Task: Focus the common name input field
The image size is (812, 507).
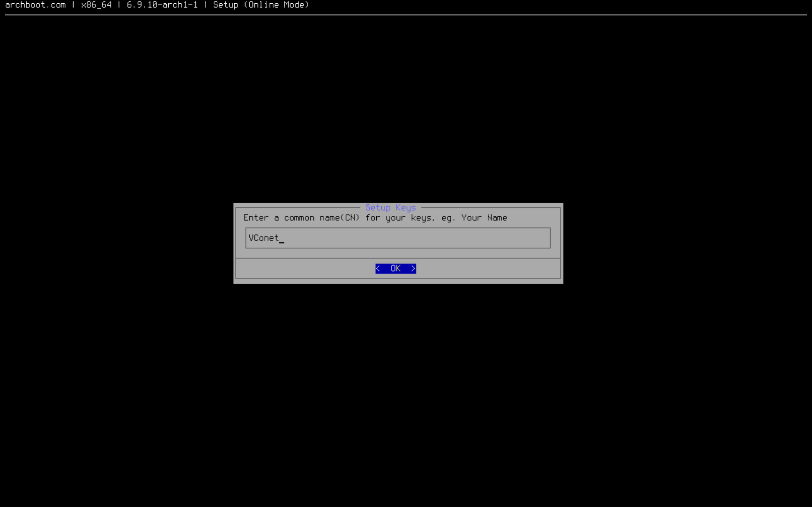Action: click(x=398, y=238)
